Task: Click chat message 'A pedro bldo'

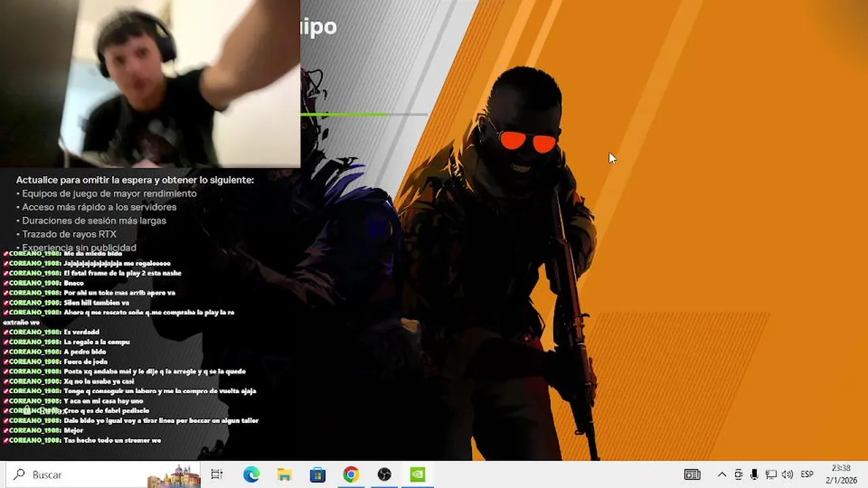Action: tap(85, 352)
